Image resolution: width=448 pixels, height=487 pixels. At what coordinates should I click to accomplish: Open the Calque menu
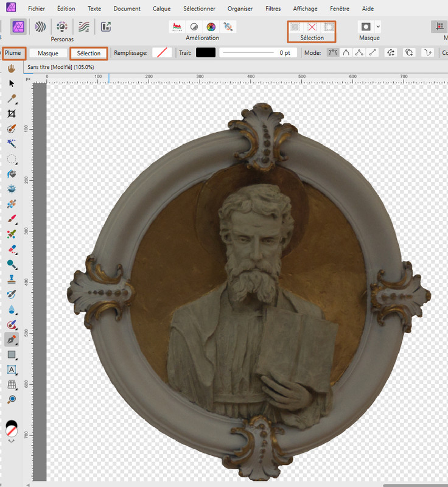coord(161,9)
